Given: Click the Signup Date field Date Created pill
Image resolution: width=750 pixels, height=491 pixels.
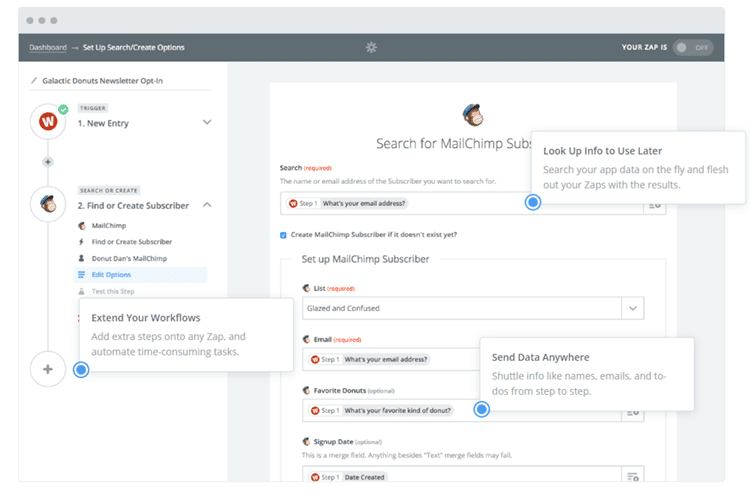Looking at the screenshot, I should tap(348, 477).
